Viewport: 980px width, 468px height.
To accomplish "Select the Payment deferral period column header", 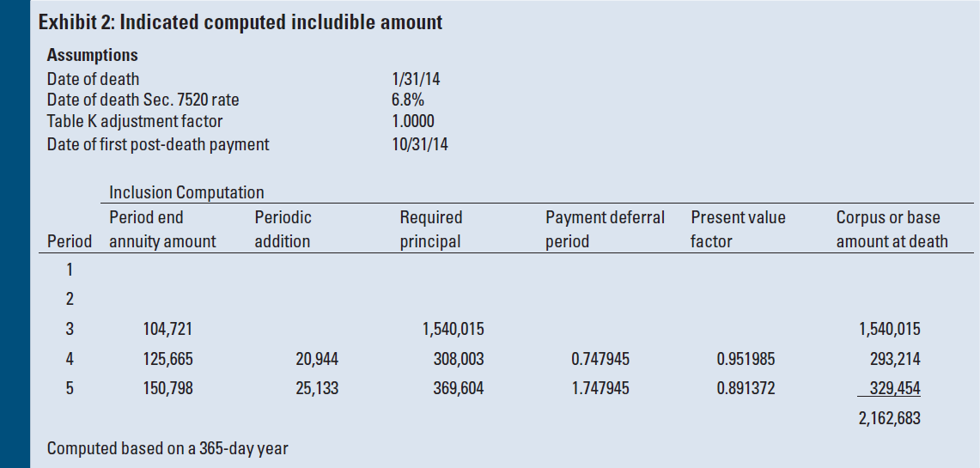I will click(x=605, y=229).
